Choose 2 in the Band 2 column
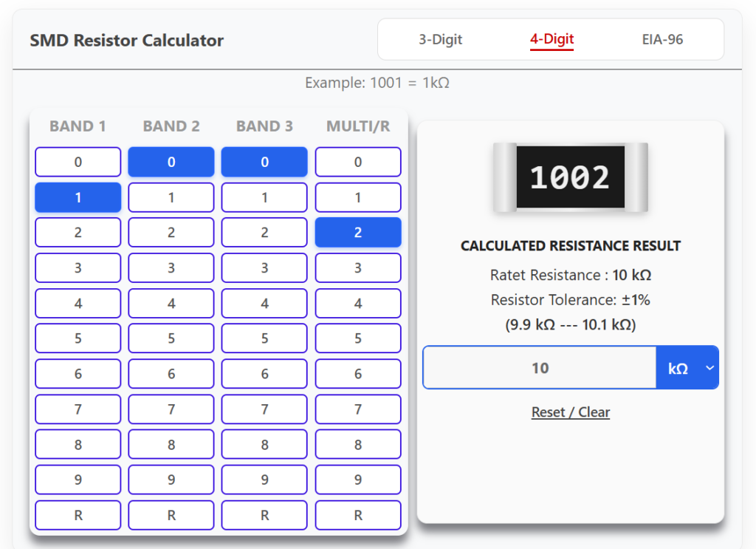 pos(171,233)
